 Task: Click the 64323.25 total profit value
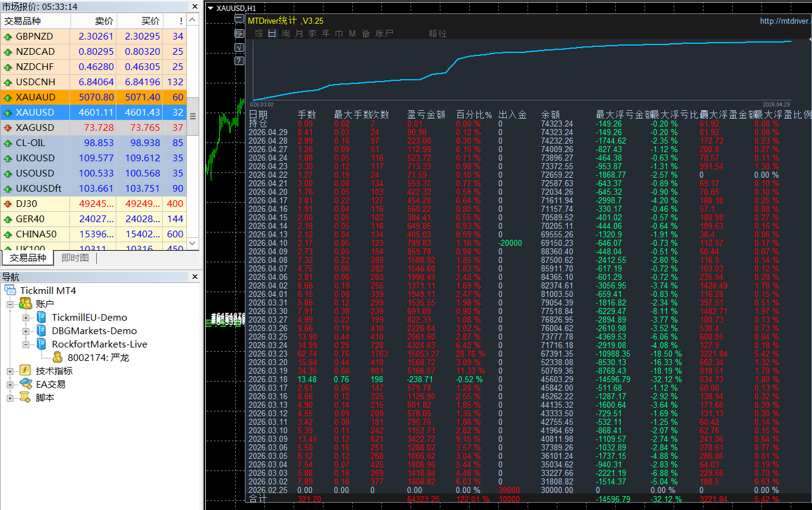[423, 499]
